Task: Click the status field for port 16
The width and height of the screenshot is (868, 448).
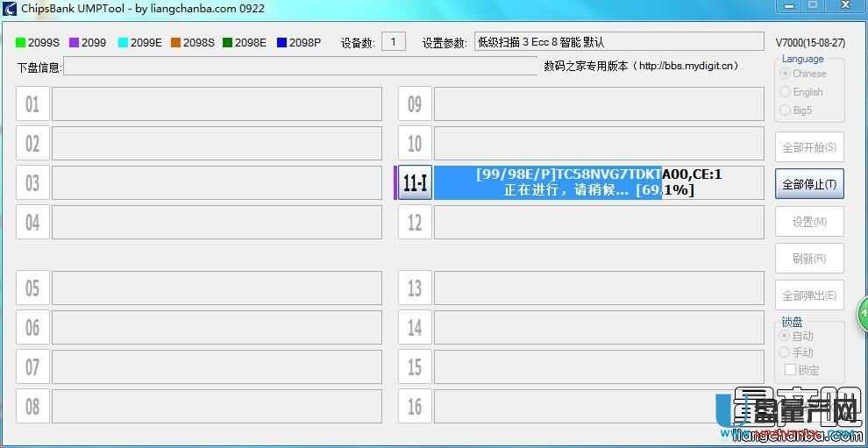Action: [599, 407]
